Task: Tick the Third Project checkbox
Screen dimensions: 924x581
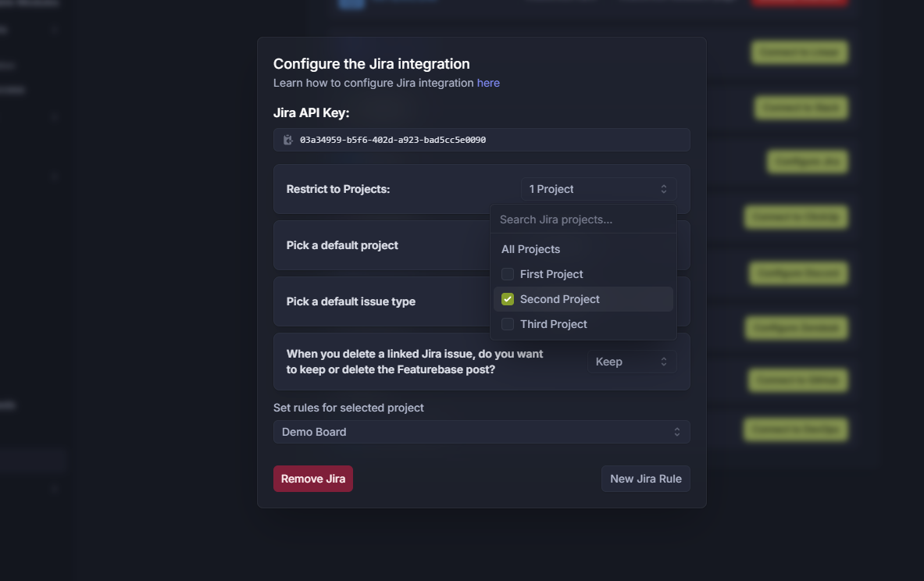Action: click(508, 324)
